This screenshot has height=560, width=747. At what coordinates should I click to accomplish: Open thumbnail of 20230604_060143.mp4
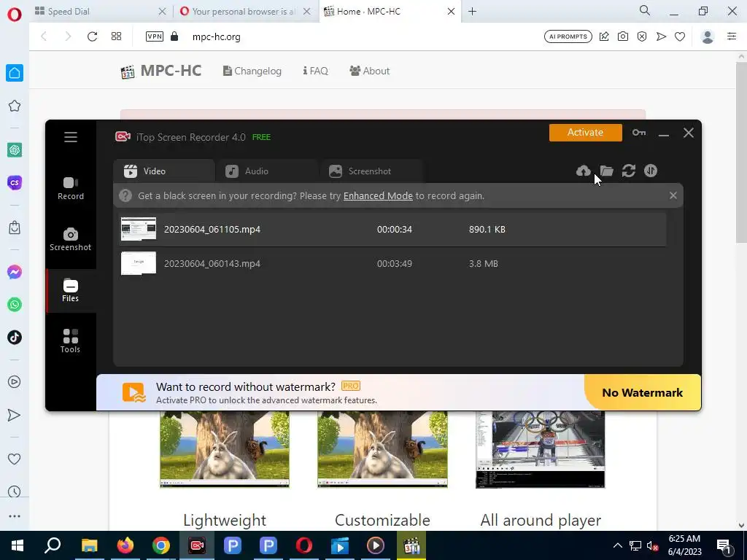click(x=139, y=263)
